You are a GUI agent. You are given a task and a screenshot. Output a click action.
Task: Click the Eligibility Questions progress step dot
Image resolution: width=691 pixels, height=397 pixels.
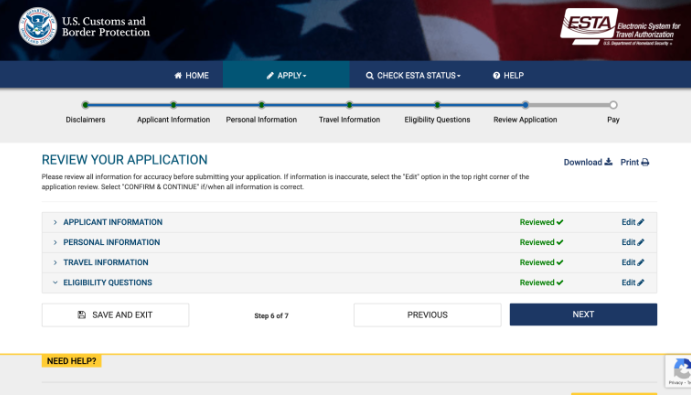click(437, 105)
